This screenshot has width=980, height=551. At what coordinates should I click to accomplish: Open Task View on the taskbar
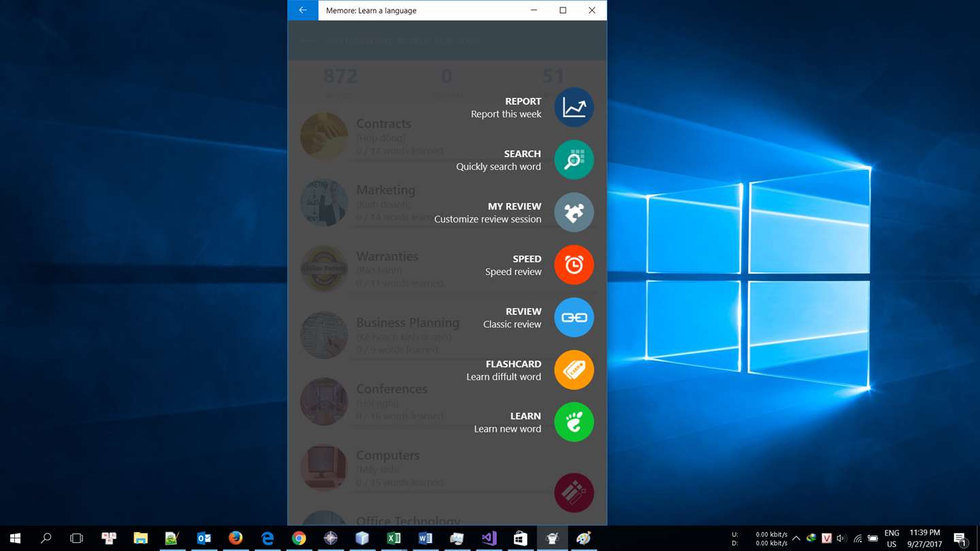(x=77, y=538)
